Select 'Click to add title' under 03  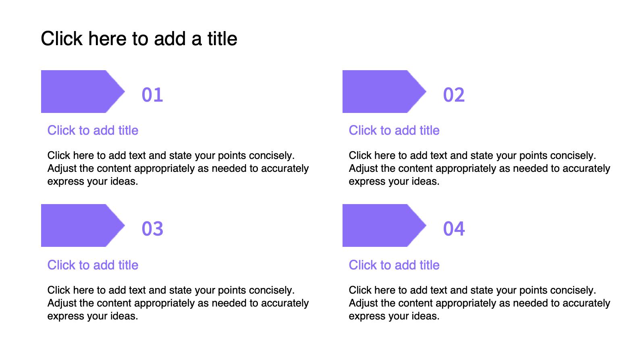[93, 265]
